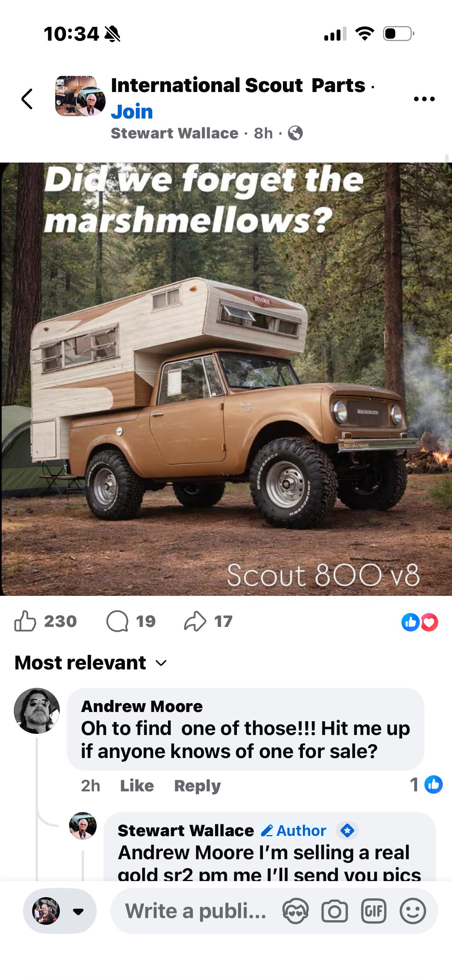452x980 pixels.
Task: Open the Scout 800 v8 camper photo
Action: 226,379
